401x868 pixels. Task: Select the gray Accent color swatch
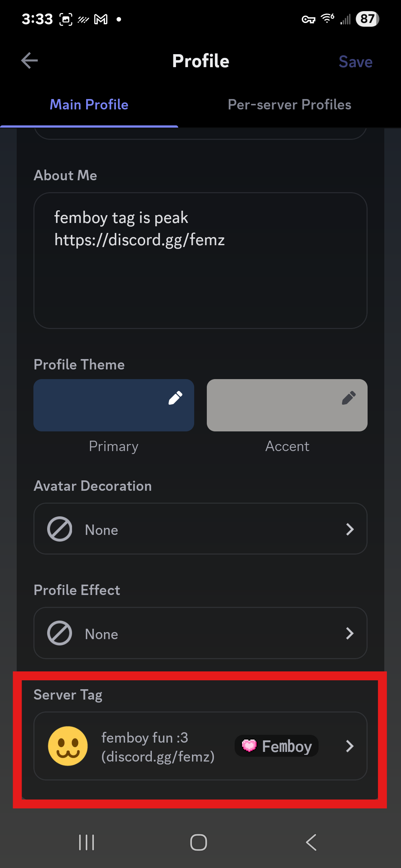point(287,405)
